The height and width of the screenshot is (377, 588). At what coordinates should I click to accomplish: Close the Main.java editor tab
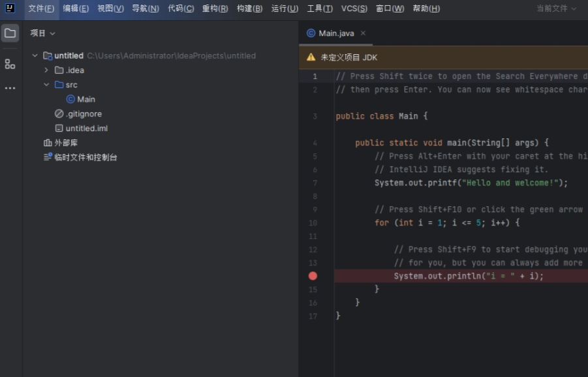[363, 33]
